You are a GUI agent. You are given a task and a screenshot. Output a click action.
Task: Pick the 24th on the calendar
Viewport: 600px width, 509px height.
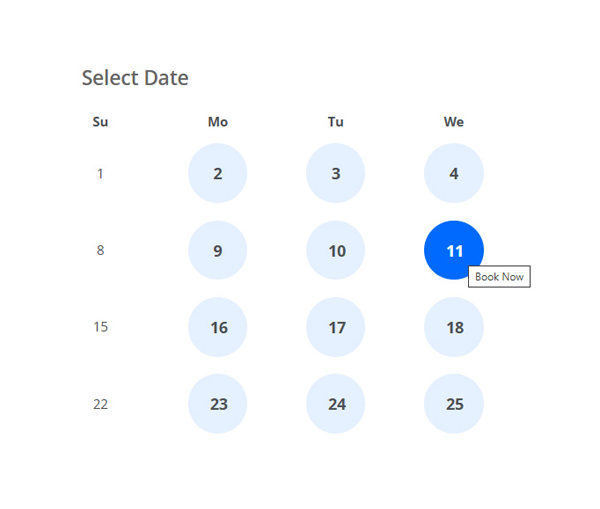(x=336, y=404)
